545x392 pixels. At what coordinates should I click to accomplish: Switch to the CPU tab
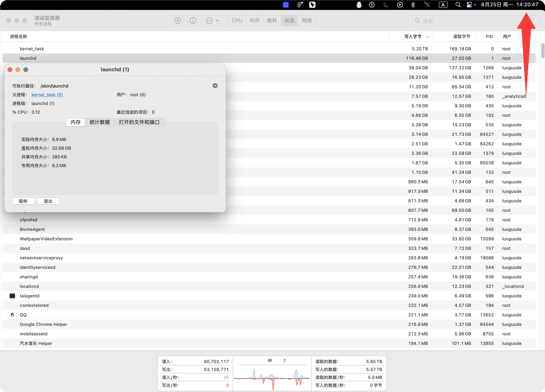(237, 21)
